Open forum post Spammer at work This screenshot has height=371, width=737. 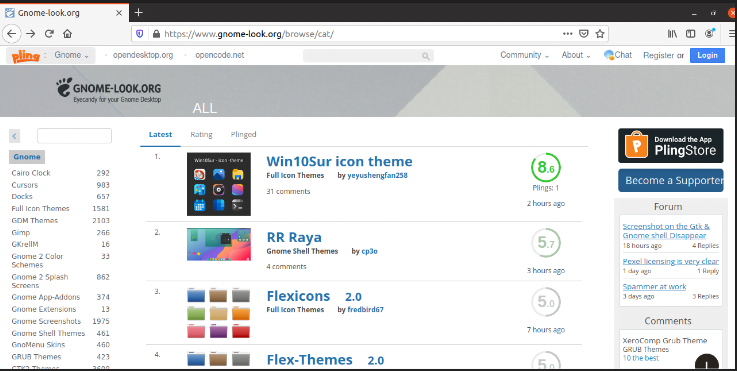point(654,287)
